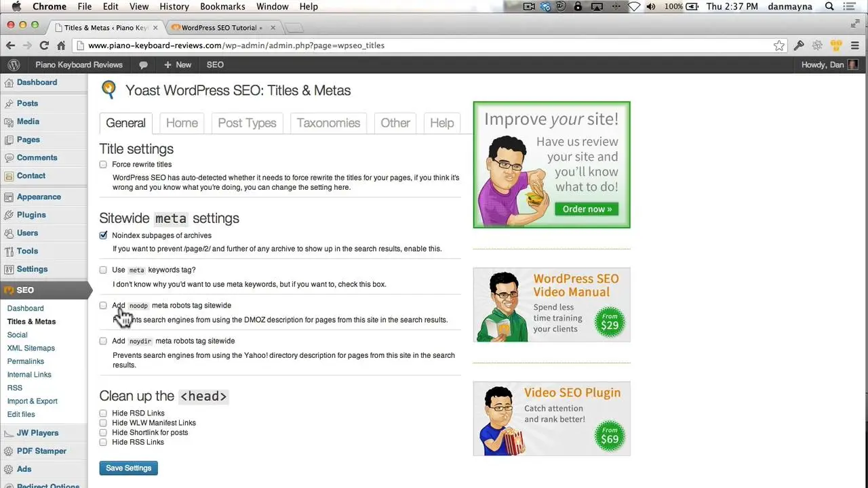Open Tools in the admin sidebar
The image size is (868, 488).
[x=27, y=251]
